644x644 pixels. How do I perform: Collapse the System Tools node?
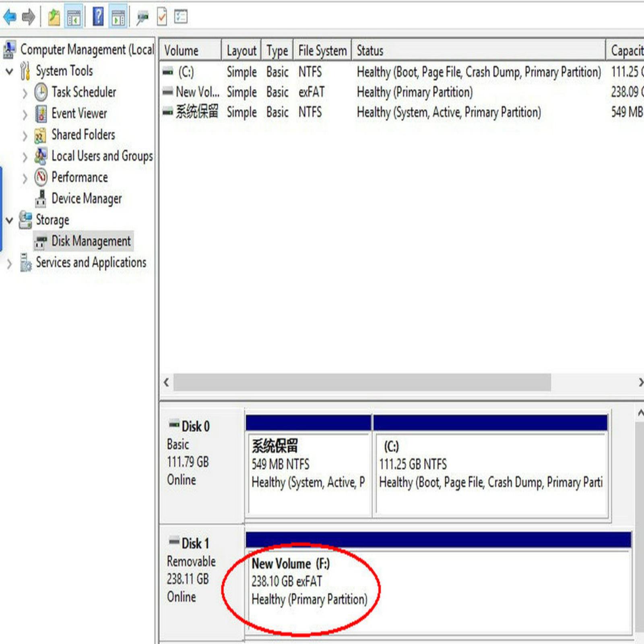tap(9, 72)
